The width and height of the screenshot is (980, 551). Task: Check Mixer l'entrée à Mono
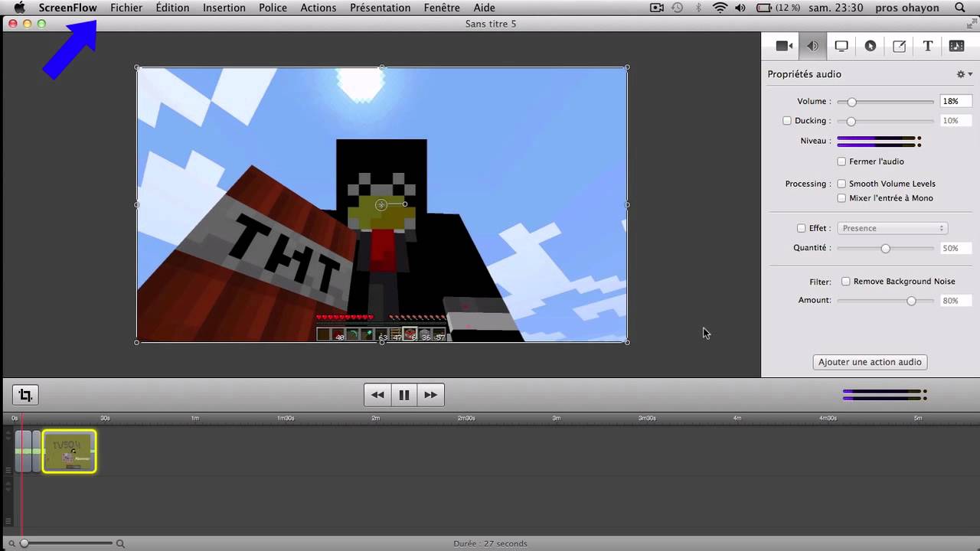tap(841, 198)
